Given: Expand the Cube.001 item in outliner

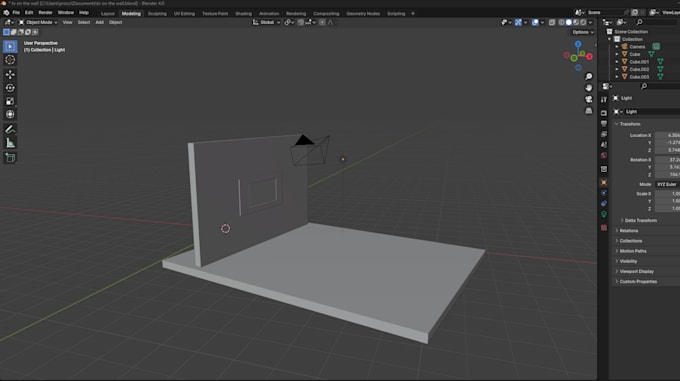Looking at the screenshot, I should (617, 62).
